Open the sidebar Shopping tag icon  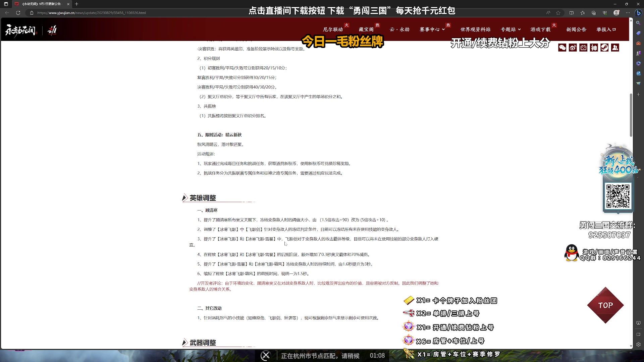pos(638,33)
